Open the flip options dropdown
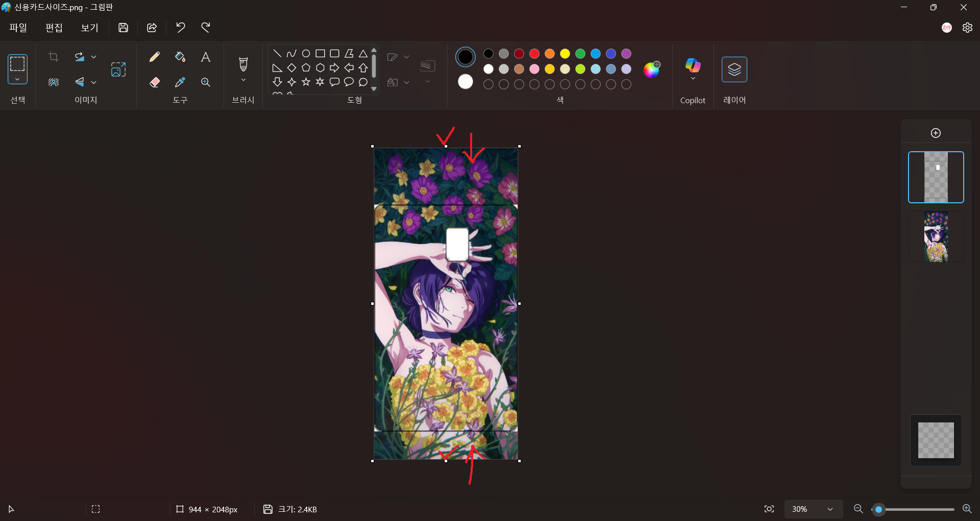 pyautogui.click(x=94, y=82)
